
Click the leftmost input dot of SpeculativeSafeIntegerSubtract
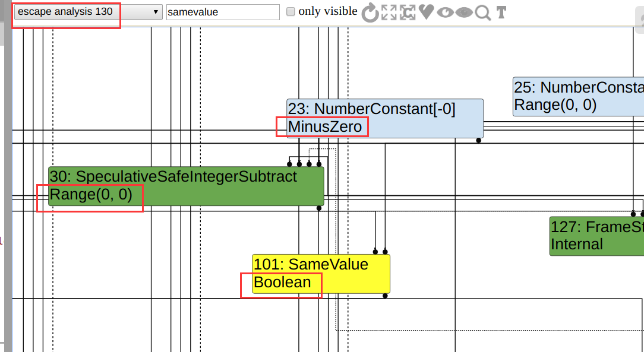[x=289, y=164]
